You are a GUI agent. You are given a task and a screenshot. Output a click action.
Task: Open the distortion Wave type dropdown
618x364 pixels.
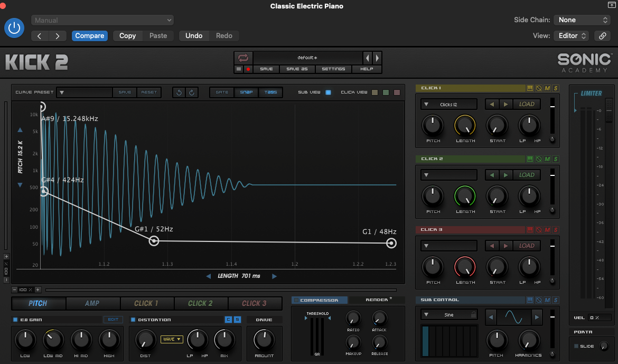(172, 339)
